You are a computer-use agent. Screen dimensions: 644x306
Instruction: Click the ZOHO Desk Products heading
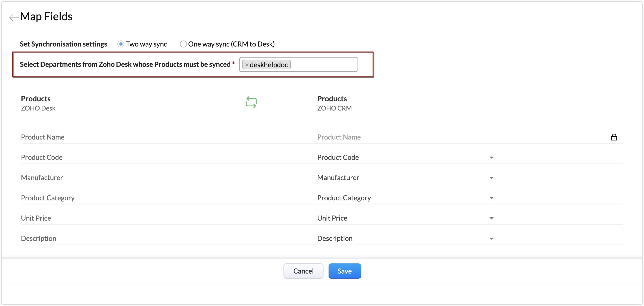pyautogui.click(x=36, y=99)
